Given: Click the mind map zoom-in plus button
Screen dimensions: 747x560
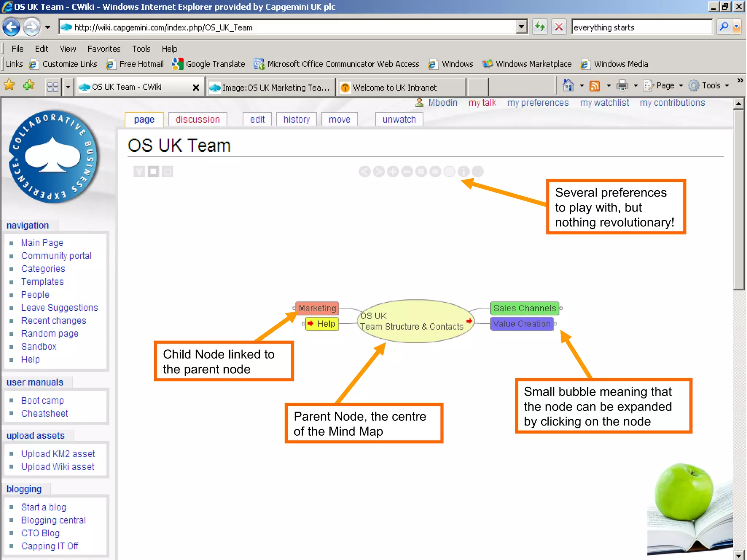Looking at the screenshot, I should coord(393,171).
